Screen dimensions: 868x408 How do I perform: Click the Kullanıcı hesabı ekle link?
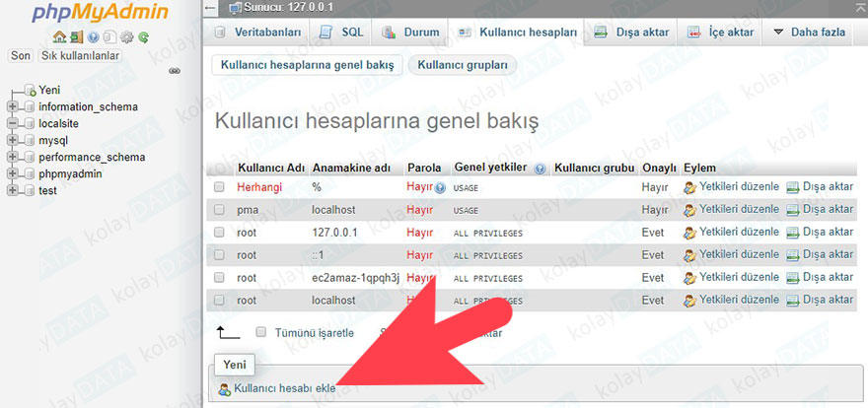click(x=284, y=388)
